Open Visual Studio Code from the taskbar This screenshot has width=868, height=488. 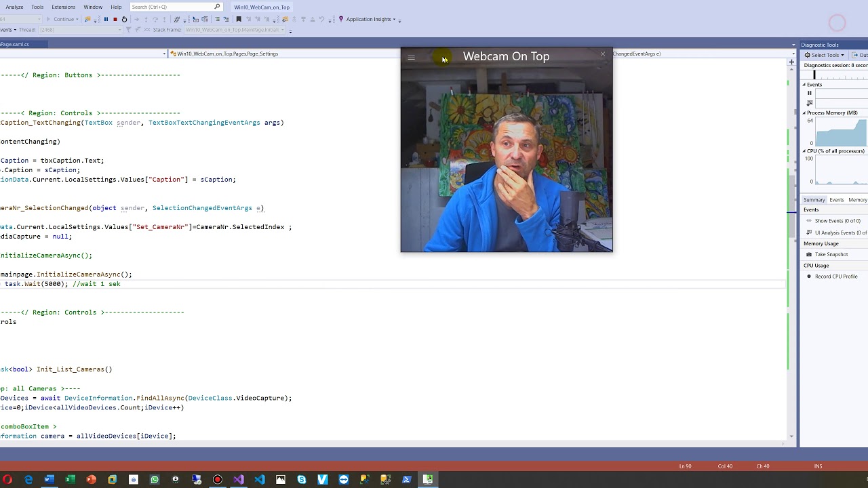tap(260, 480)
